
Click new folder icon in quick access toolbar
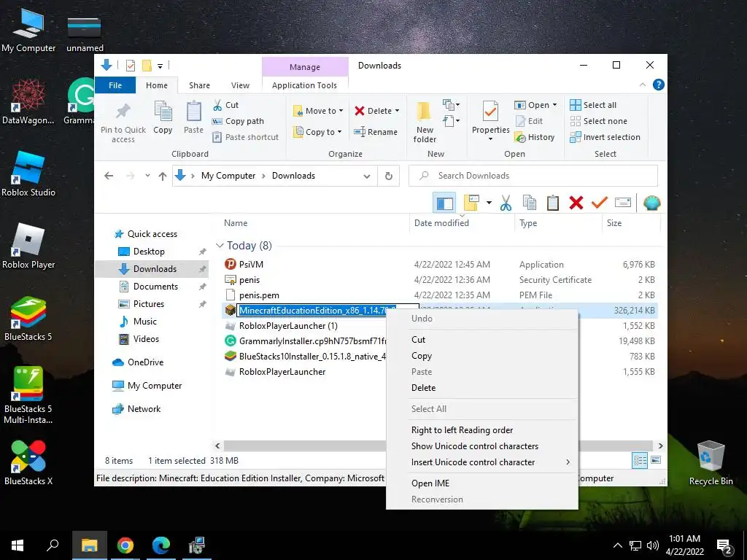(x=147, y=66)
